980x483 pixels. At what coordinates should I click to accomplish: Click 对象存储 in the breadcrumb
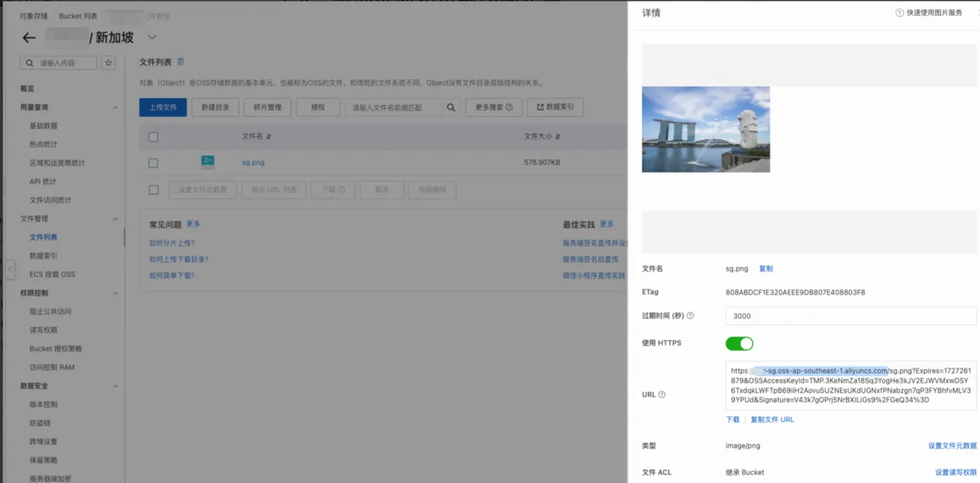(34, 15)
